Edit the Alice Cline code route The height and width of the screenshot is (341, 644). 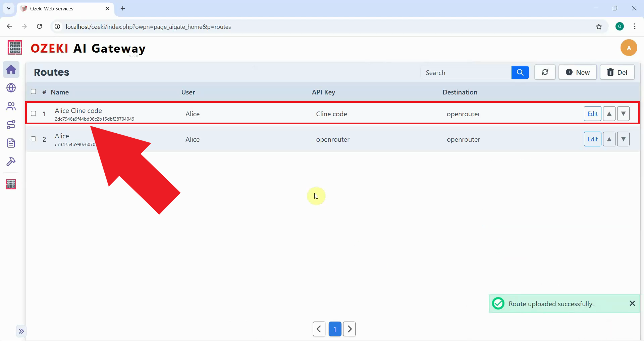coord(592,114)
